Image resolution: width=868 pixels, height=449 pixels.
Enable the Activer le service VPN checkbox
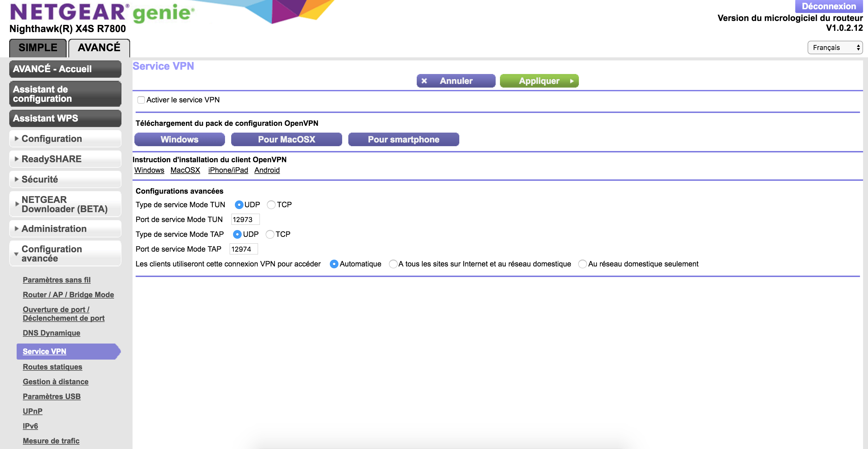pos(141,100)
